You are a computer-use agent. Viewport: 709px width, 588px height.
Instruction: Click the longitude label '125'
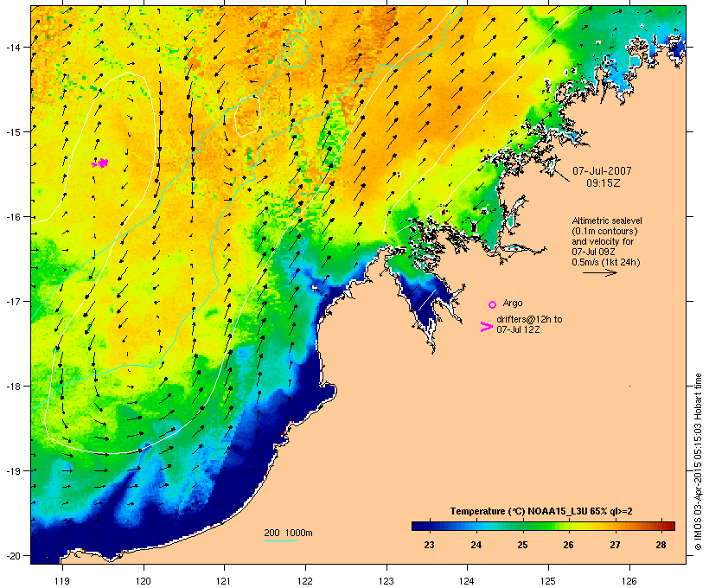tap(548, 581)
